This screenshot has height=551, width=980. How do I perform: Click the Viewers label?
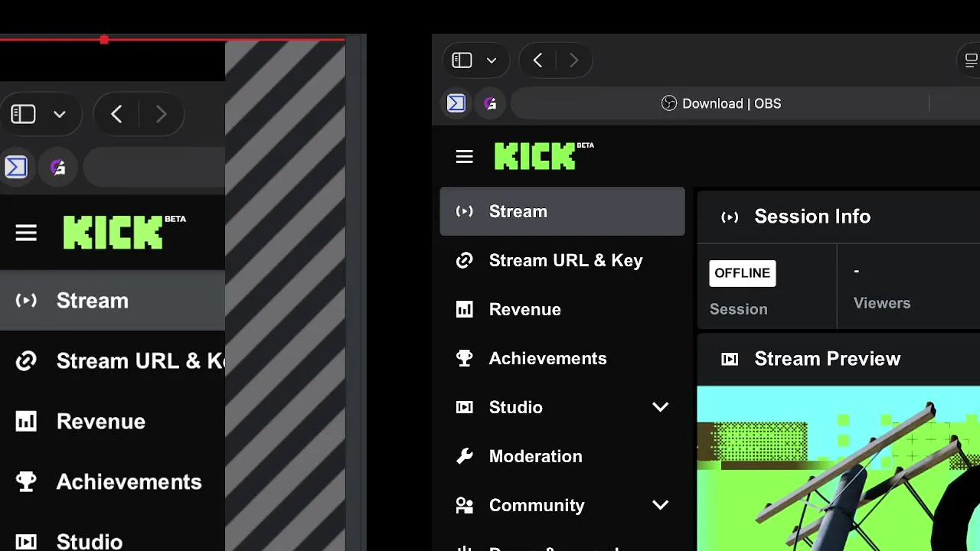coord(882,303)
